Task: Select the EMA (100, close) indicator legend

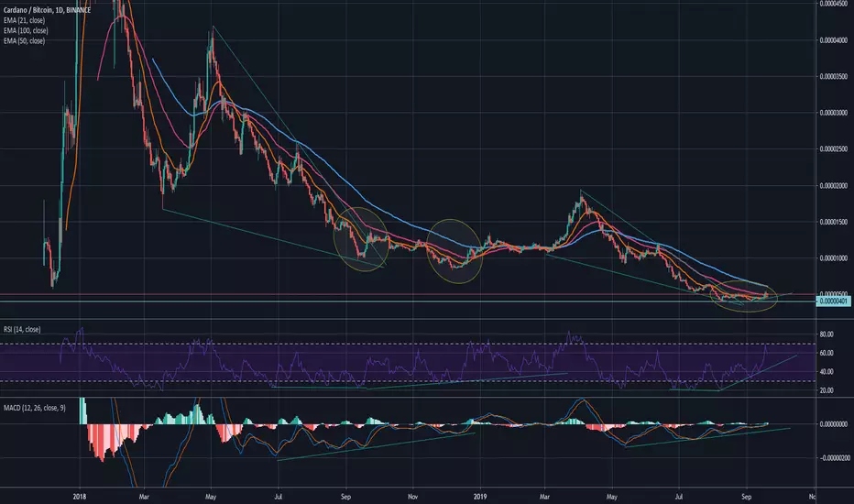Action: point(26,30)
